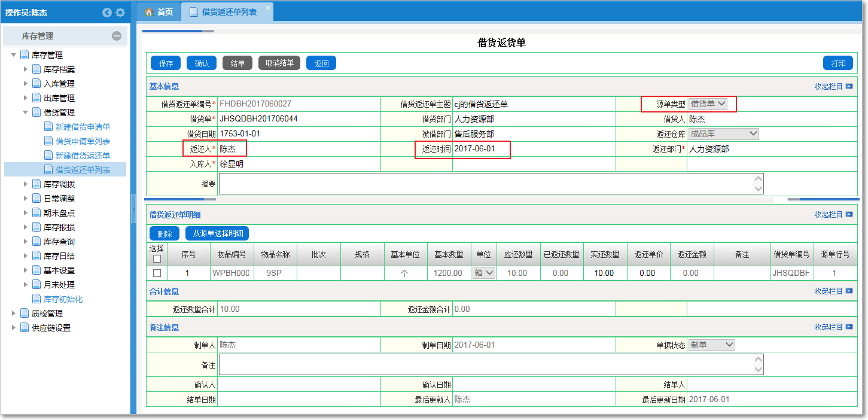868x420 pixels.
Task: Collapse the 备注信息 section via 收起栏目 icon
Action: [x=849, y=327]
